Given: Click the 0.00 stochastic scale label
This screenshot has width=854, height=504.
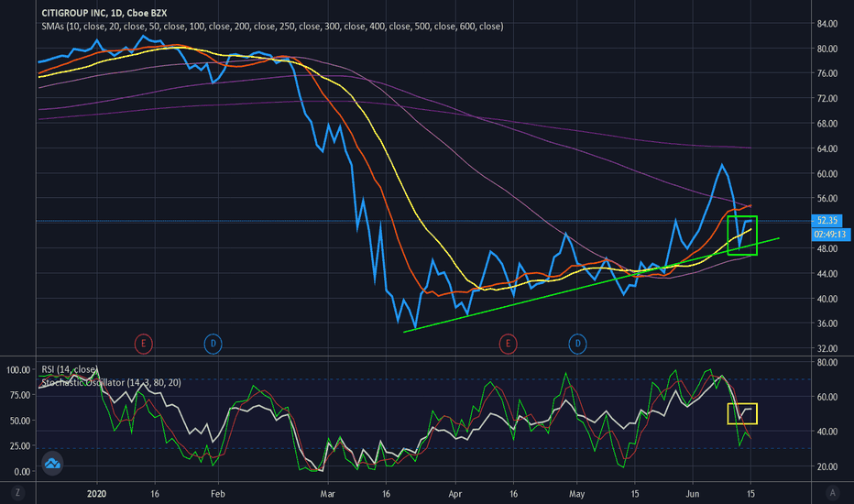Looking at the screenshot, I should click(x=22, y=472).
